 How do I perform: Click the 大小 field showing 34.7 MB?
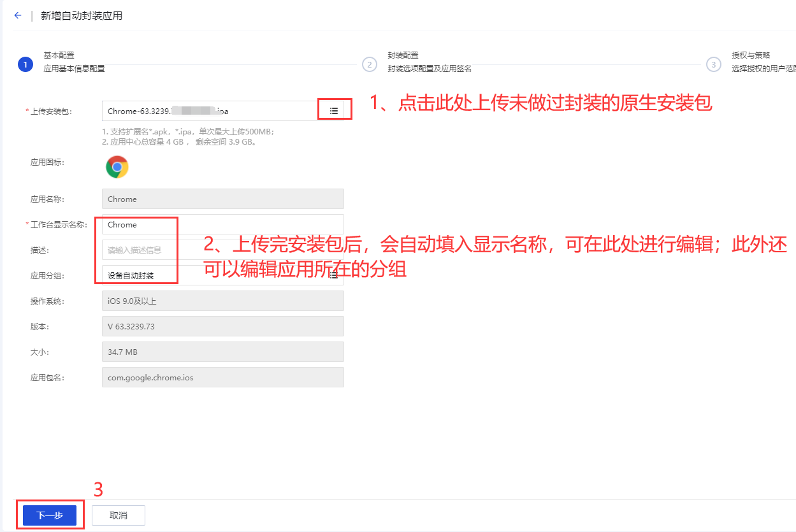pyautogui.click(x=223, y=352)
